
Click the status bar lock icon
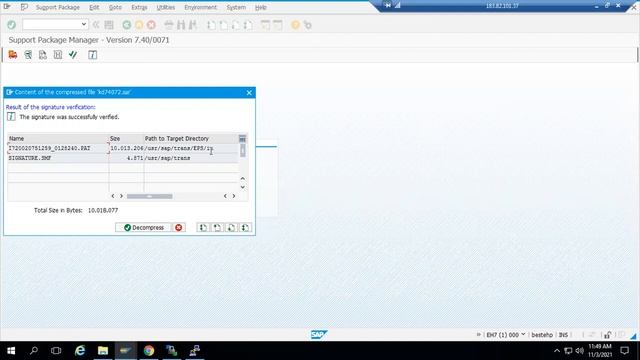(607, 335)
